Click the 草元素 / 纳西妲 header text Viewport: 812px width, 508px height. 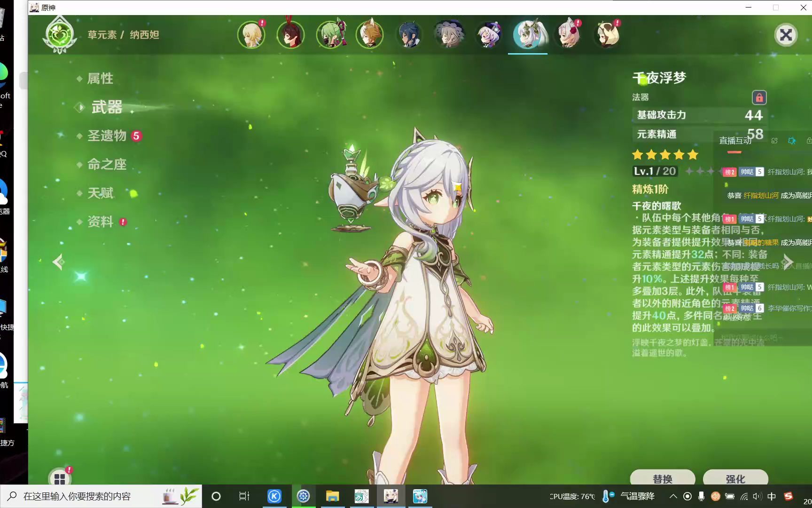123,35
